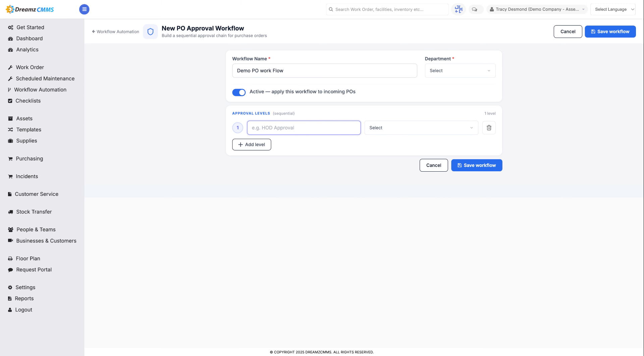This screenshot has width=644, height=356.
Task: Collapse sidebar with hamburger menu button
Action: click(84, 9)
